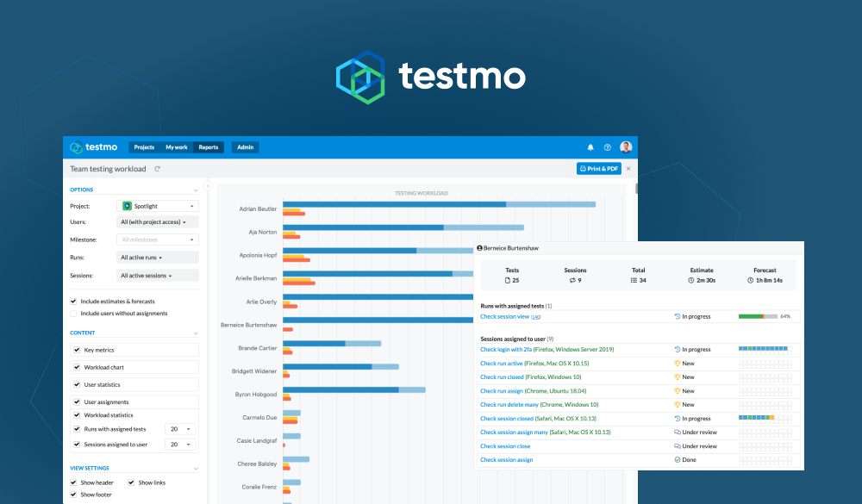Toggle the Workload statistics checkbox
The height and width of the screenshot is (504, 862).
[x=77, y=415]
